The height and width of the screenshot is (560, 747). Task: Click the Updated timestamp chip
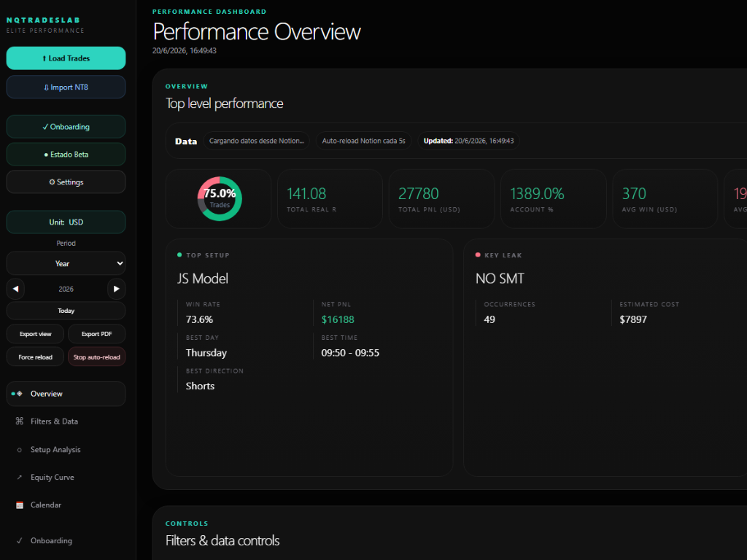(x=468, y=141)
